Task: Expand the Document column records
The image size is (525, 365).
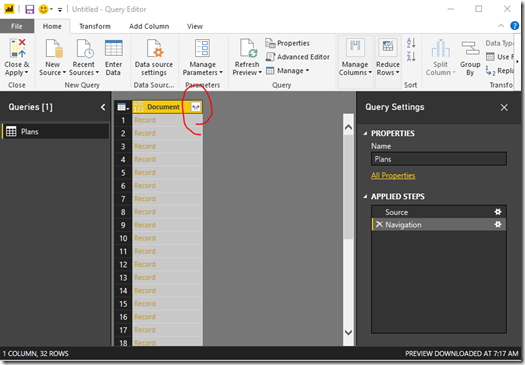Action: click(x=196, y=107)
